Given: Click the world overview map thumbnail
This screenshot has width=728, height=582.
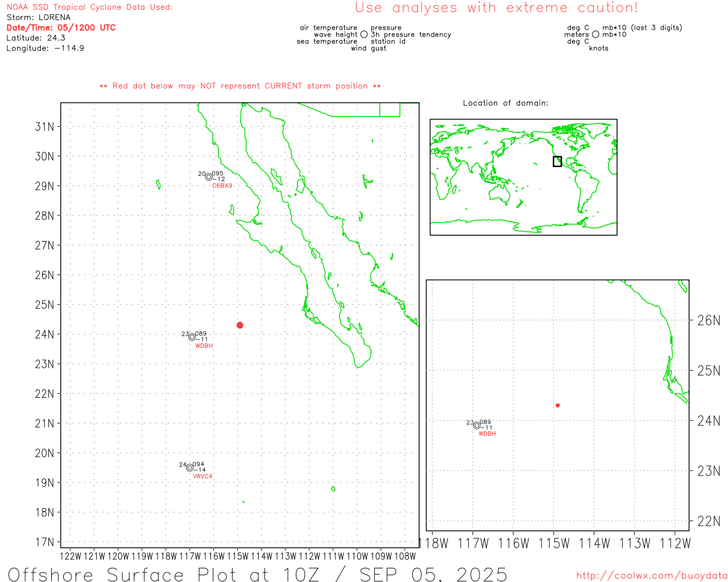Looking at the screenshot, I should pos(523,177).
